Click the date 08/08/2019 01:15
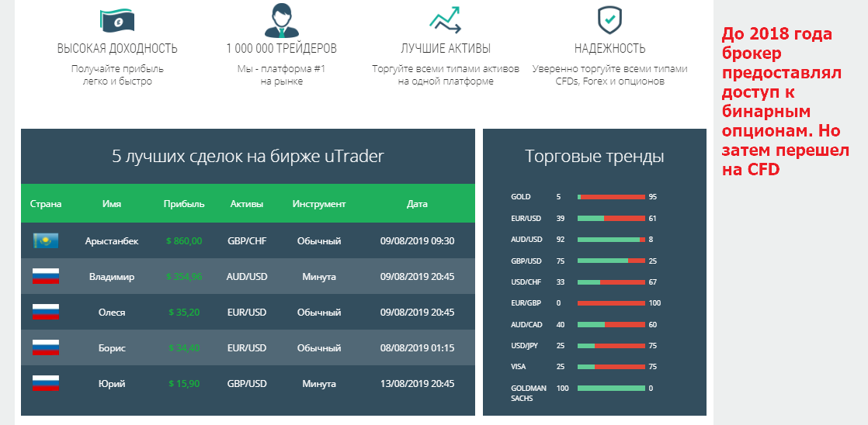868x425 pixels. [418, 348]
